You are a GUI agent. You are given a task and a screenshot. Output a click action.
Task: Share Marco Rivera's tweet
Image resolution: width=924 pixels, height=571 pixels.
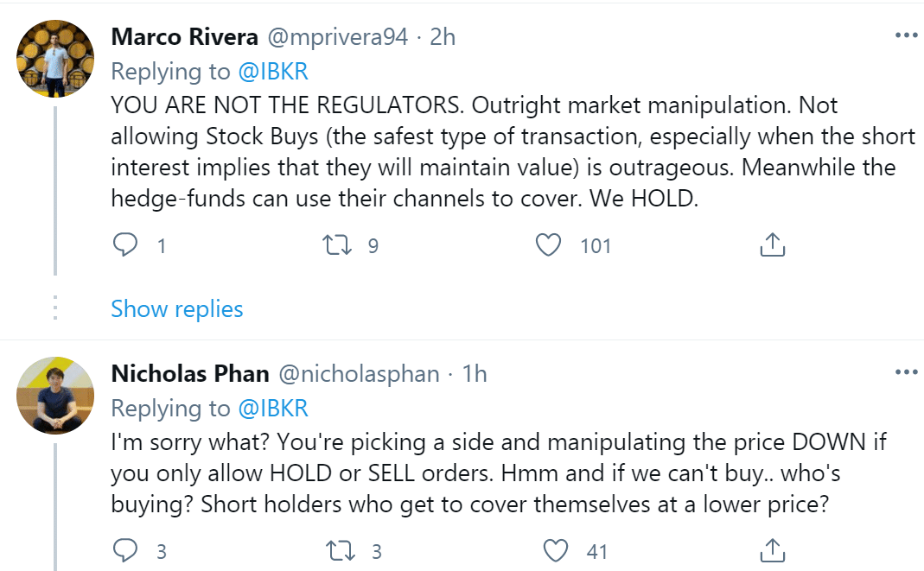point(771,245)
